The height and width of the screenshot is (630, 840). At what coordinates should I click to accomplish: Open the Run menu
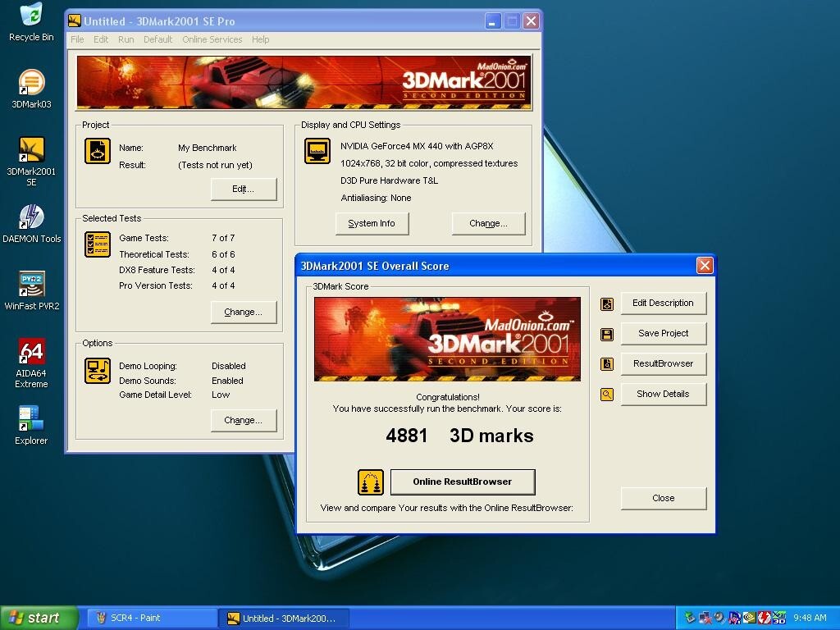tap(126, 39)
